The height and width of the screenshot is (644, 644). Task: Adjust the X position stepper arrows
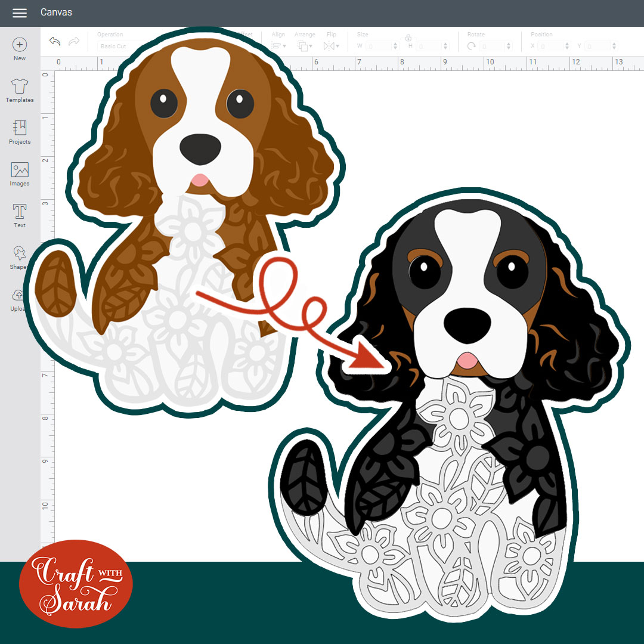568,47
